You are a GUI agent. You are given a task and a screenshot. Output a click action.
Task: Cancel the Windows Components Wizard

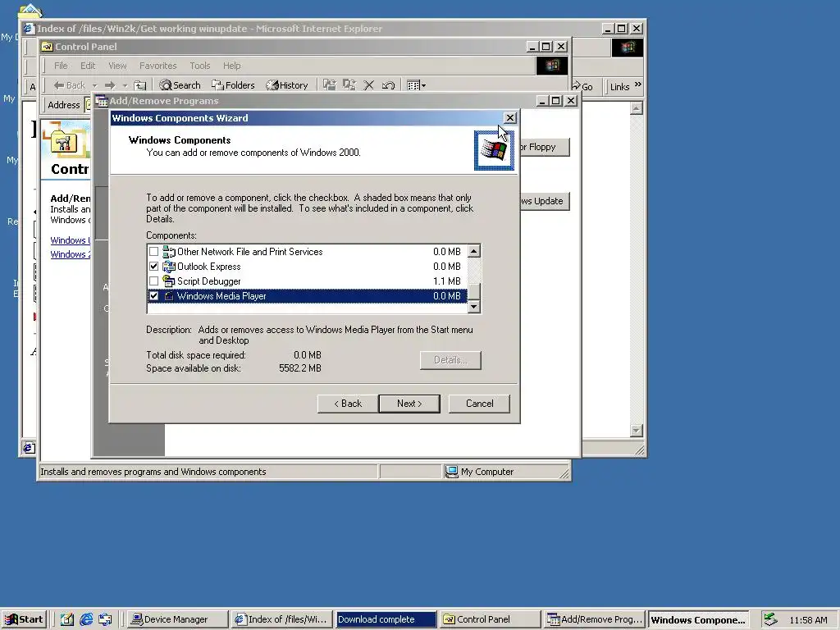pos(479,404)
